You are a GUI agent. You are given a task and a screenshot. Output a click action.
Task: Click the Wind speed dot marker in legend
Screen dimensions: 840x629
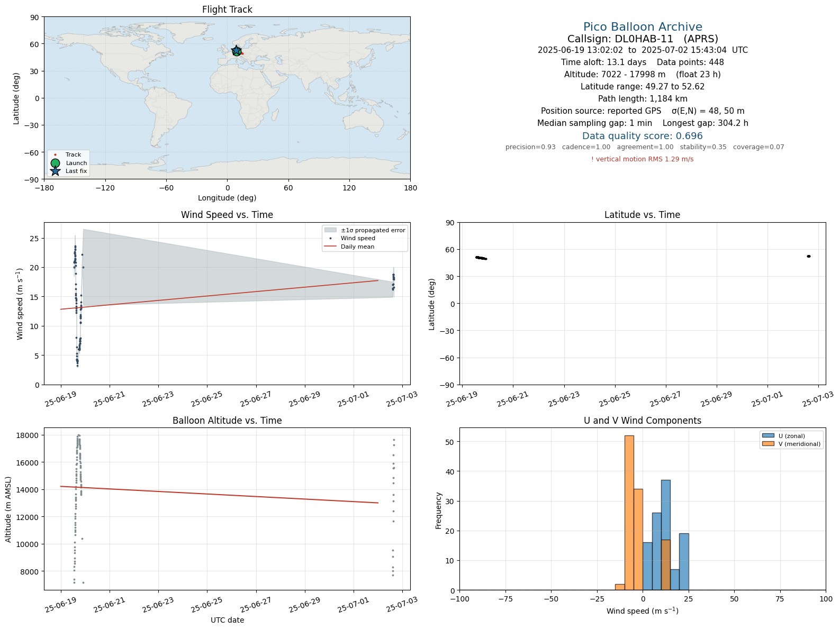330,239
